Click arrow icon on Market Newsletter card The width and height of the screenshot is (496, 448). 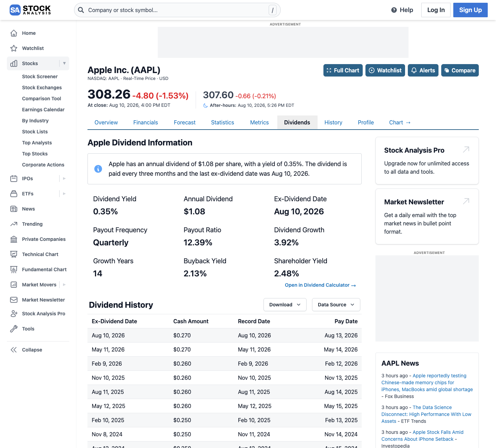pyautogui.click(x=466, y=201)
